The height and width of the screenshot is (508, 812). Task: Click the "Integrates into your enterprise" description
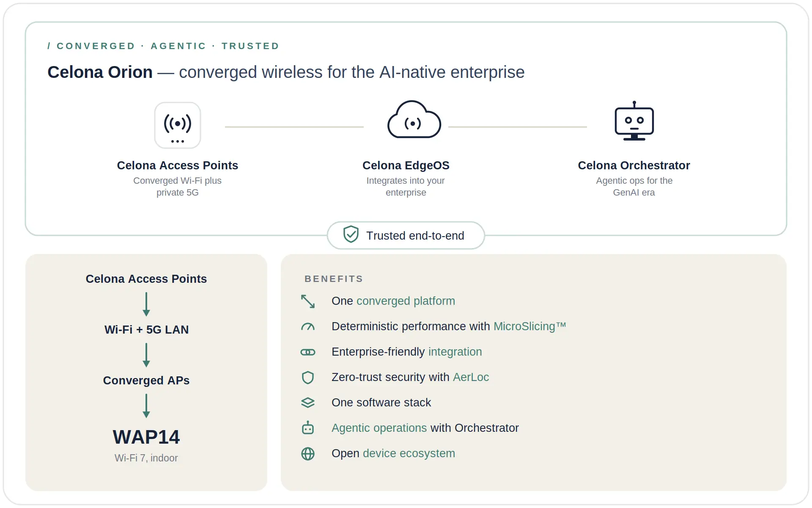pos(406,187)
